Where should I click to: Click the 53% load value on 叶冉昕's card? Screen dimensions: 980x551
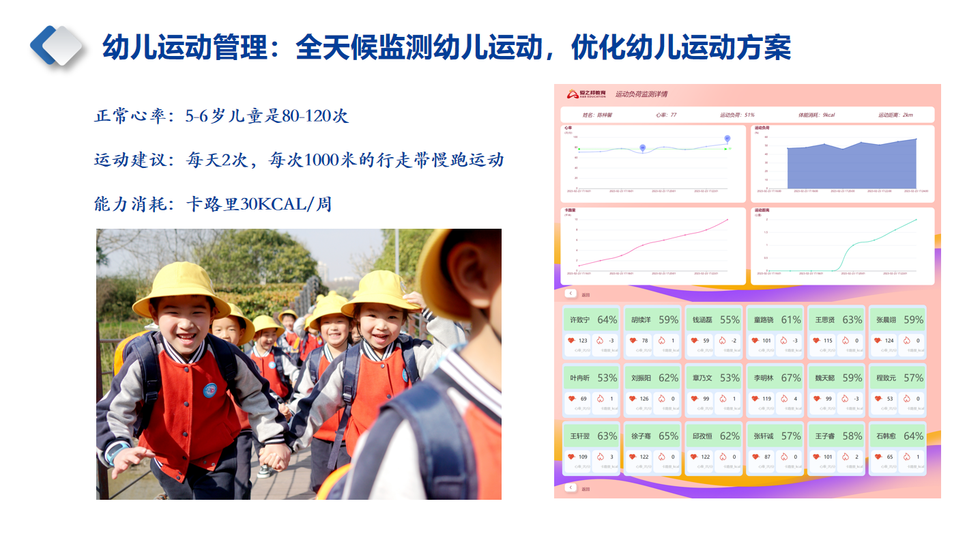point(607,378)
